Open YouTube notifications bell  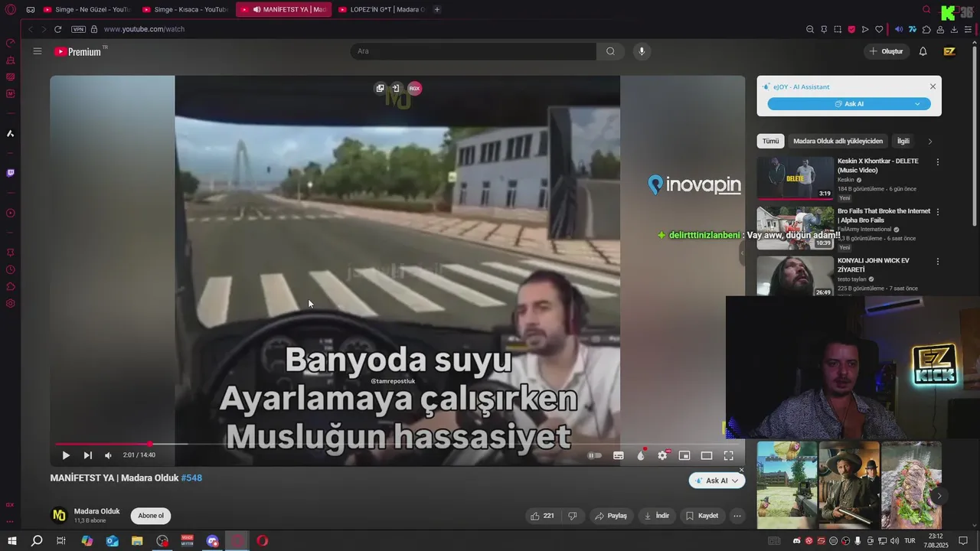[923, 51]
